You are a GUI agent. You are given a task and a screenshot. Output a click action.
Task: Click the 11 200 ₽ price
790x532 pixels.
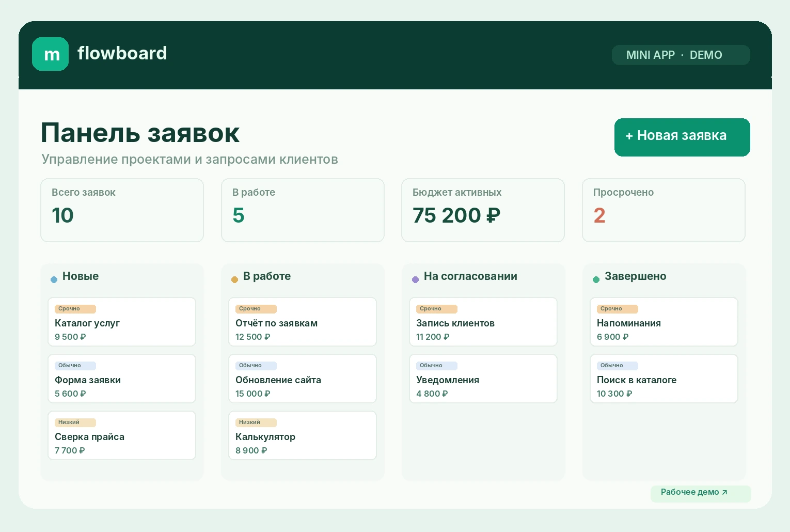tap(433, 337)
